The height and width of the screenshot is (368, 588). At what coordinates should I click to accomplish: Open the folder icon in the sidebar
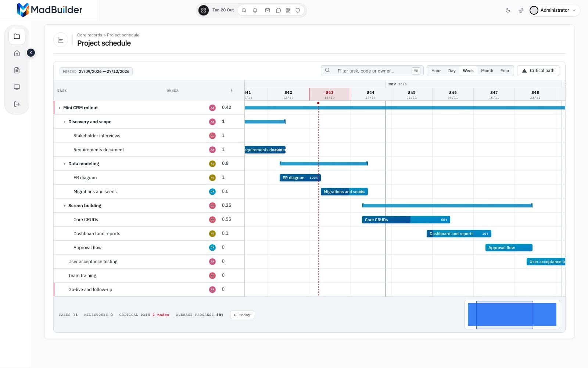(x=17, y=36)
